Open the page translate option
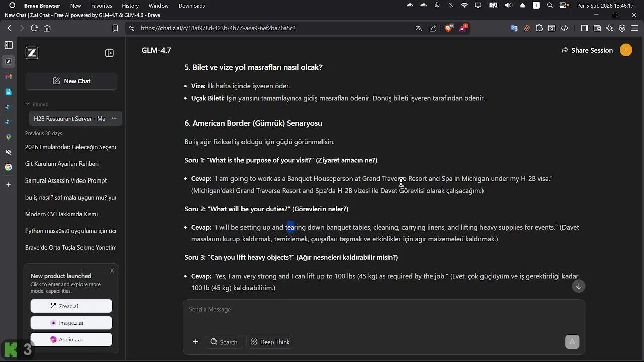 (419, 28)
